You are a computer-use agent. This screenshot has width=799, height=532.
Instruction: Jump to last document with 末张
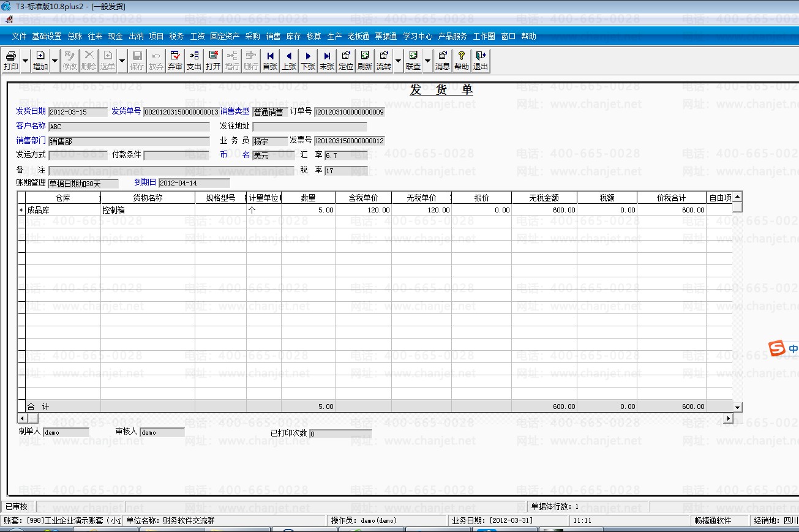click(327, 61)
